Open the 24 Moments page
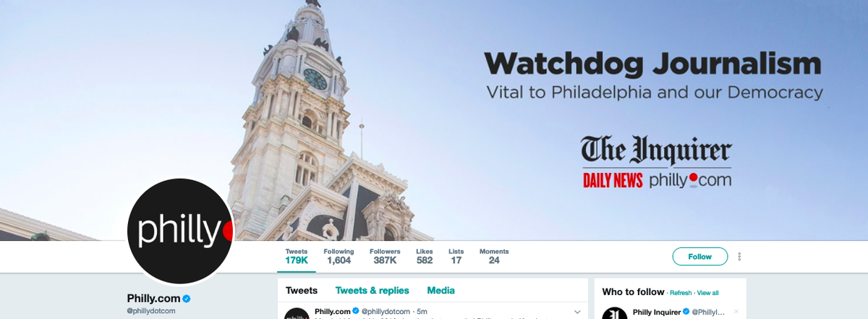 (x=494, y=256)
